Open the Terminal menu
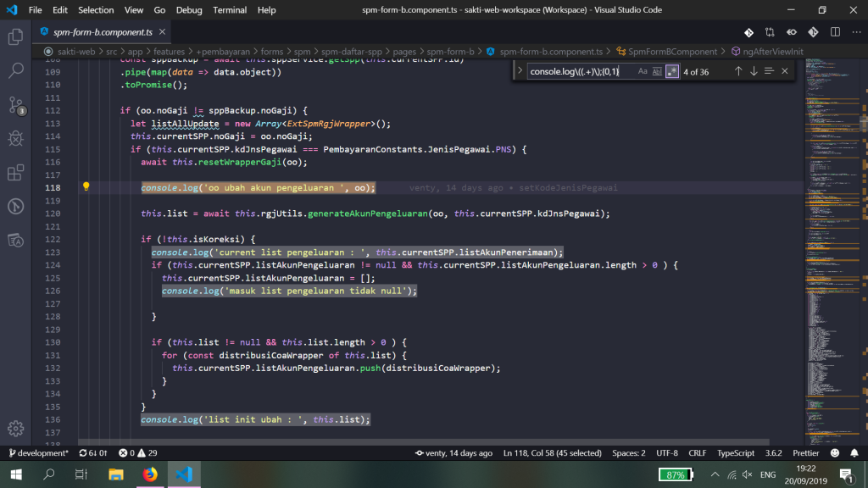The height and width of the screenshot is (488, 868). pyautogui.click(x=230, y=10)
